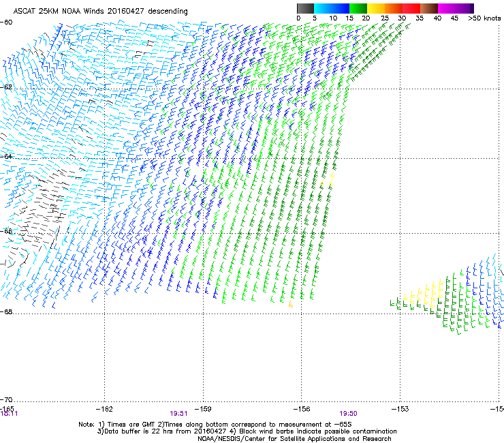The image size is (504, 443).
Task: Click the purple 19:51 time stamp
Action: (178, 414)
